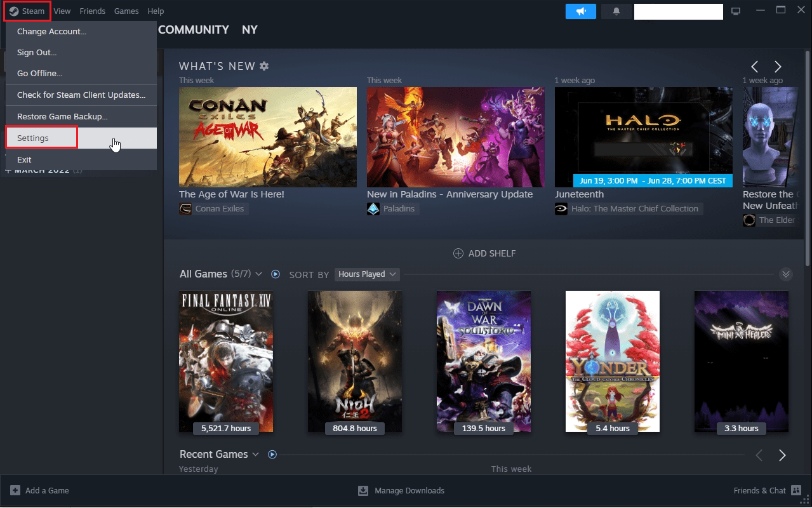Click the Juneteenth headline
812x508 pixels.
[579, 194]
